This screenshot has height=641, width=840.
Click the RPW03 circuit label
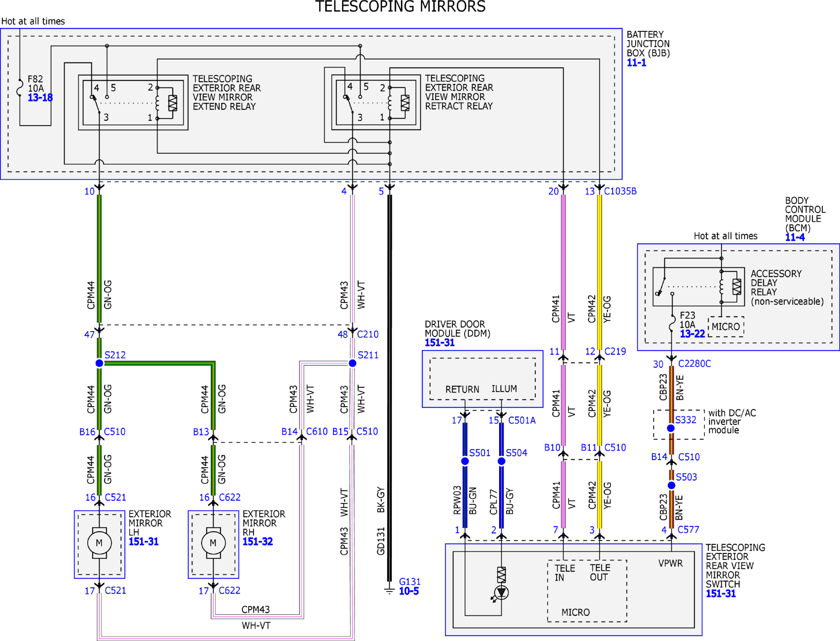tap(457, 500)
